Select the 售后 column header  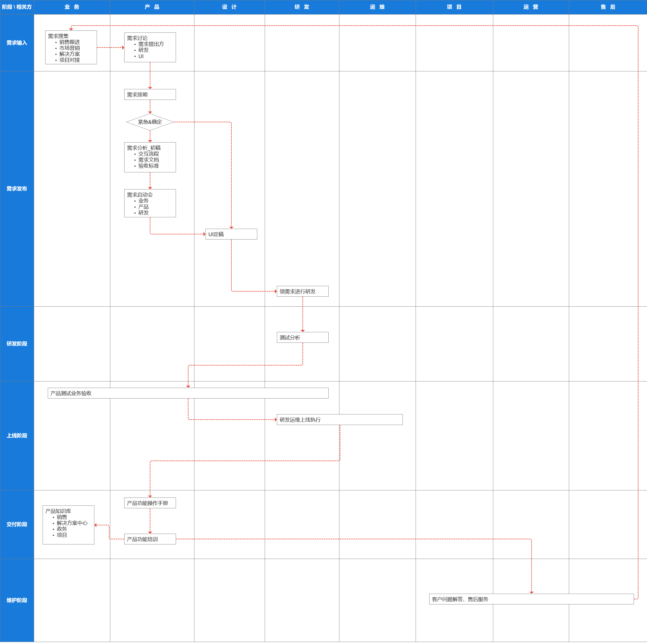[608, 7]
